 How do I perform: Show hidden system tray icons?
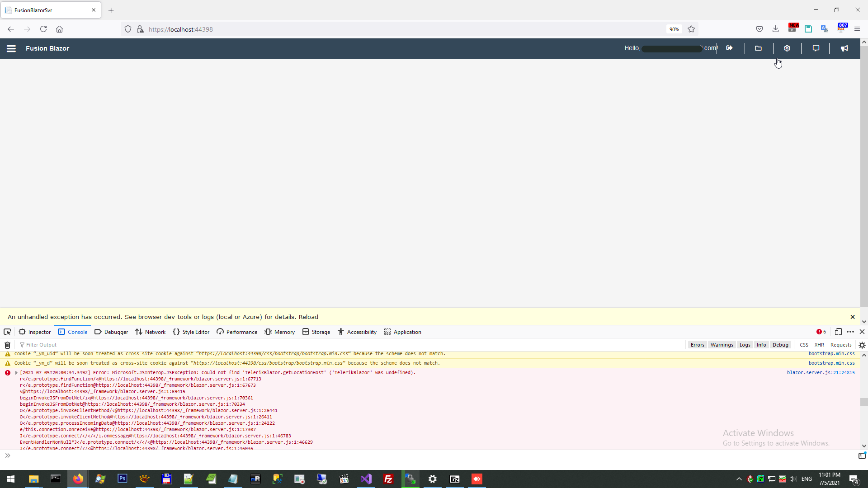click(x=739, y=479)
